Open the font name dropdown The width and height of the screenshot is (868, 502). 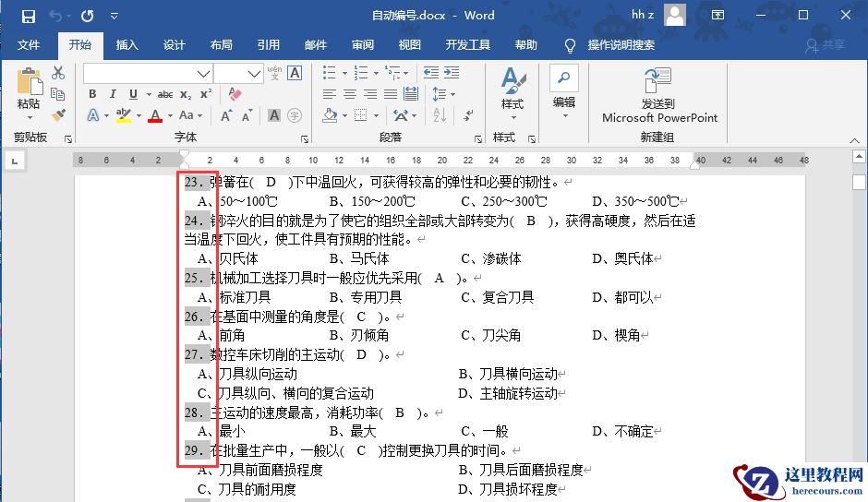(x=203, y=73)
